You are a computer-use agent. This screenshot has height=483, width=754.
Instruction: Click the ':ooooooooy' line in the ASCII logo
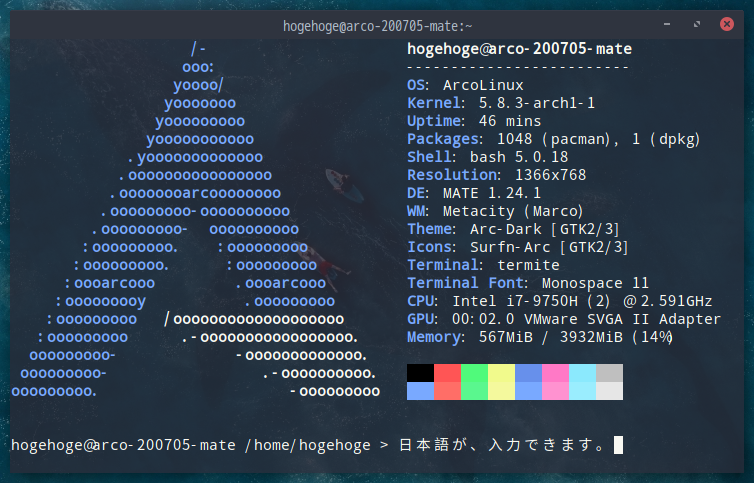coord(101,302)
